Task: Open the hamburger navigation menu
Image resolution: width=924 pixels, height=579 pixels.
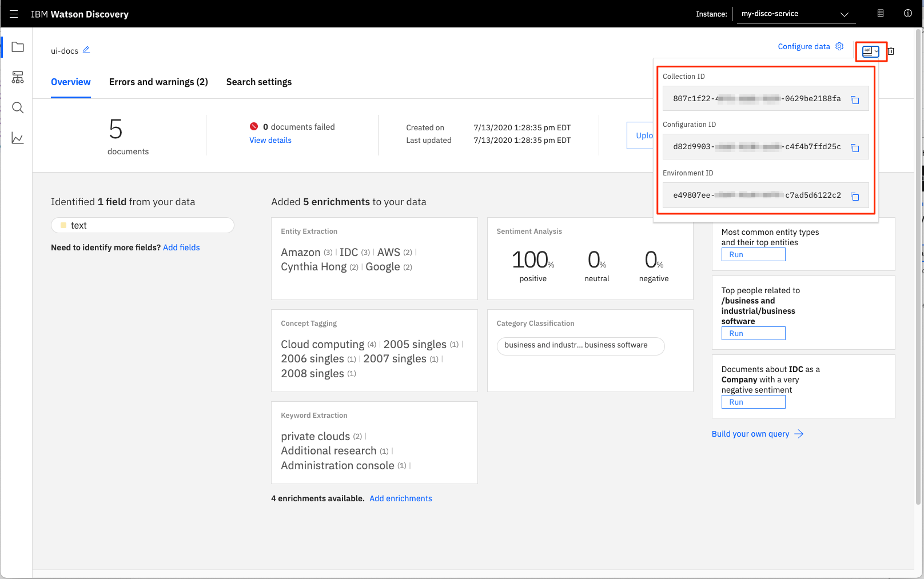Action: tap(14, 14)
